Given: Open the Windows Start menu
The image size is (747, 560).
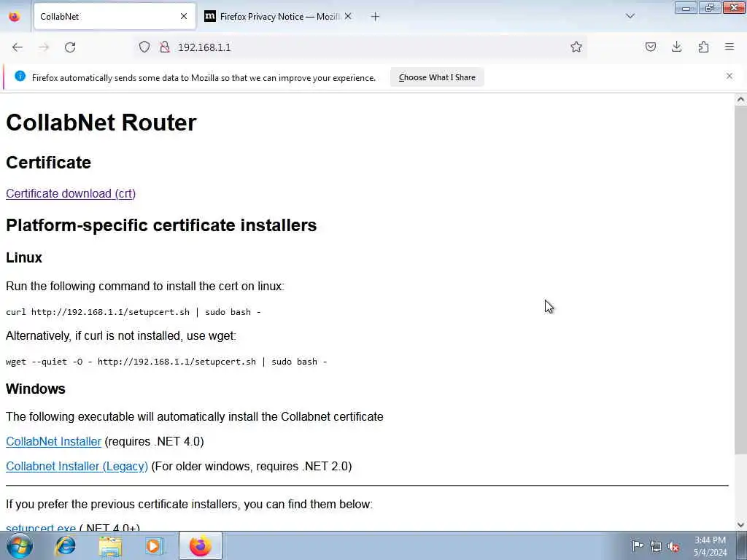Looking at the screenshot, I should pyautogui.click(x=20, y=545).
